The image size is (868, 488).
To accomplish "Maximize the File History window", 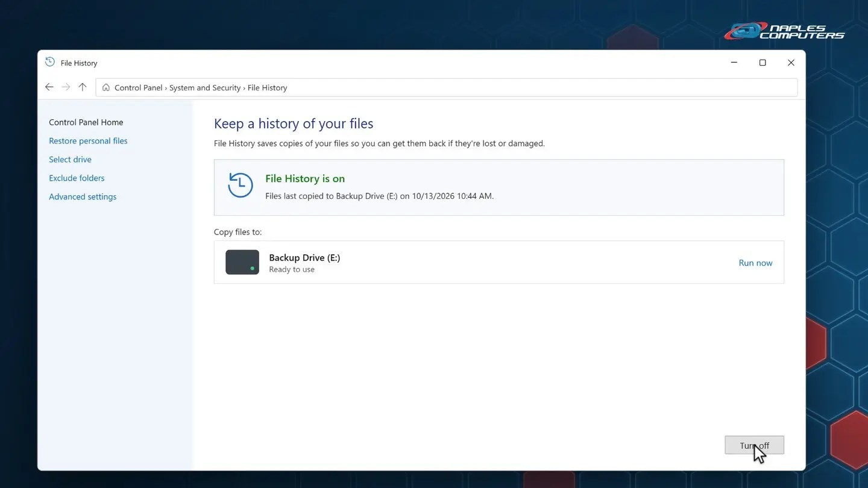I will tap(763, 63).
